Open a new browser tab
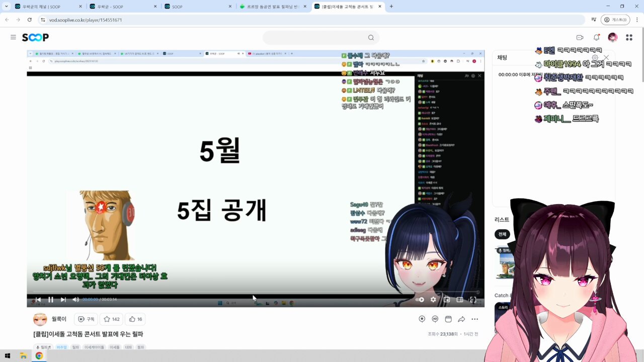Image resolution: width=644 pixels, height=362 pixels. coord(391,7)
